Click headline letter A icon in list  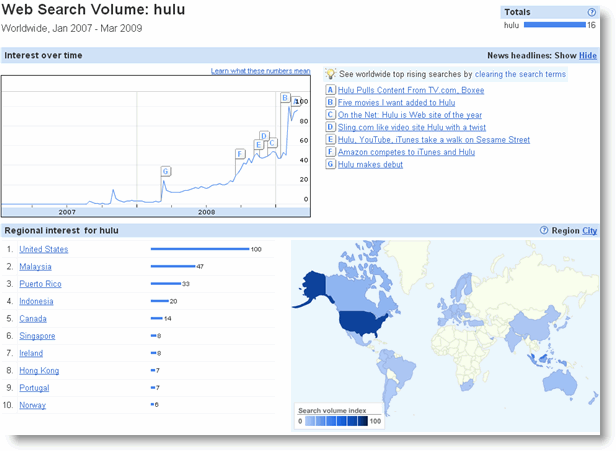tap(330, 90)
